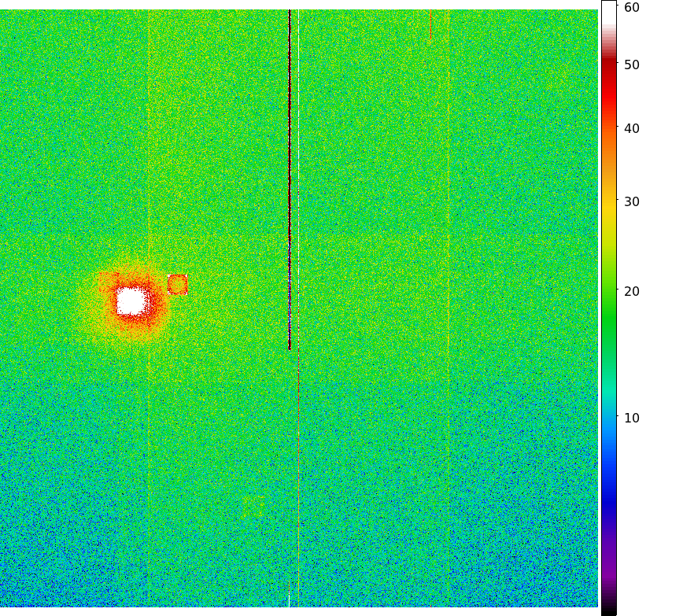
Task: Select the 20 tick label on the colorbar
Action: tap(632, 291)
